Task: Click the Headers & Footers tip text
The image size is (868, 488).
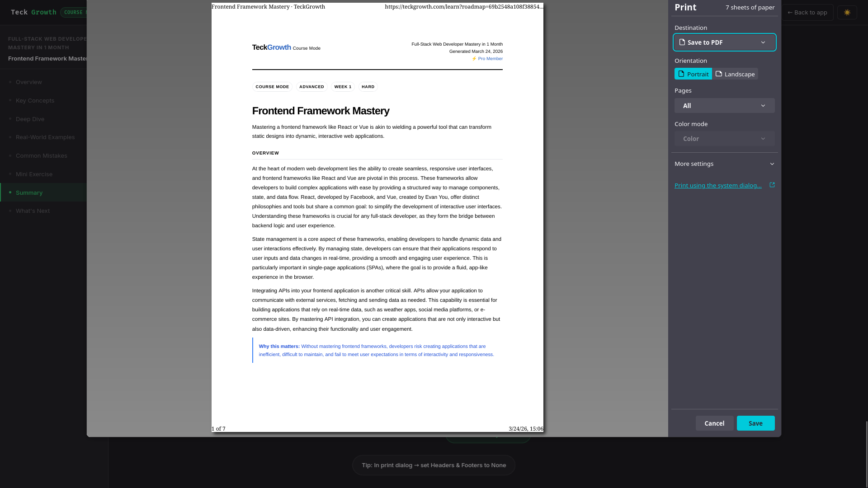Action: coord(434,465)
